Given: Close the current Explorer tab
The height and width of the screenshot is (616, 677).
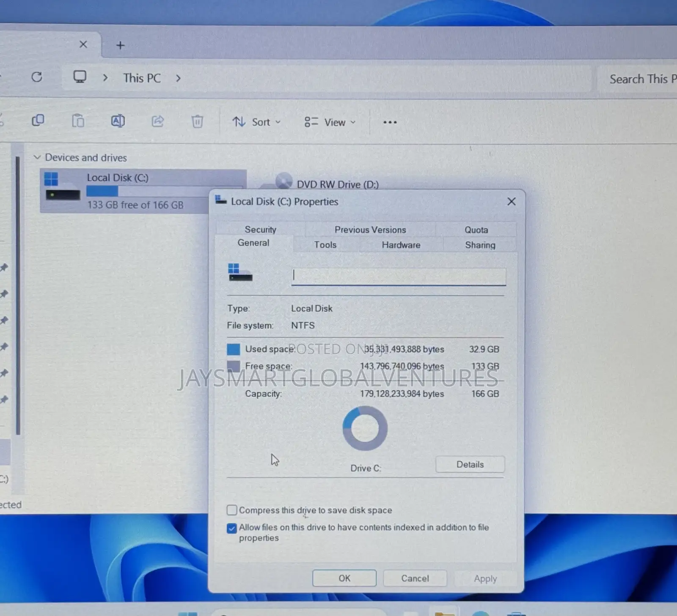Looking at the screenshot, I should 83,44.
